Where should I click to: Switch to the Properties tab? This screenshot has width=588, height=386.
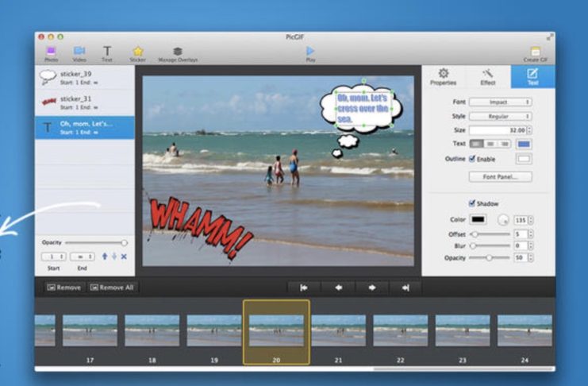pos(443,76)
